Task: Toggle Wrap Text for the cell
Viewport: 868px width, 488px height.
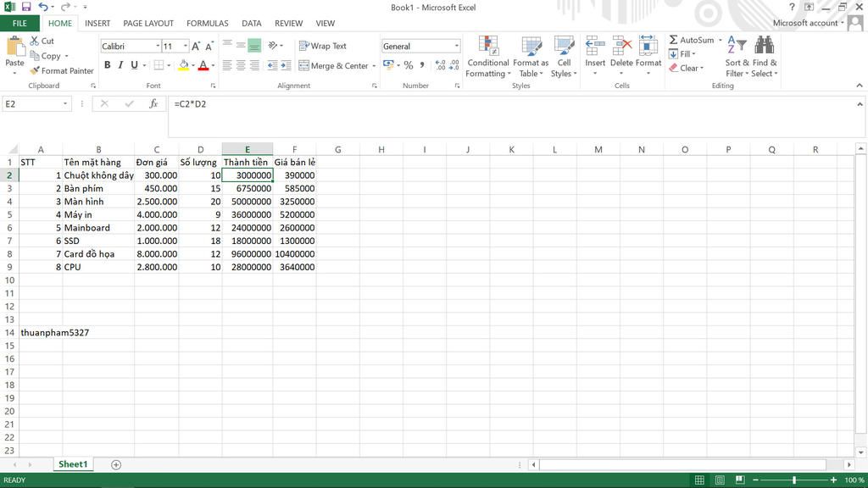Action: pyautogui.click(x=322, y=47)
